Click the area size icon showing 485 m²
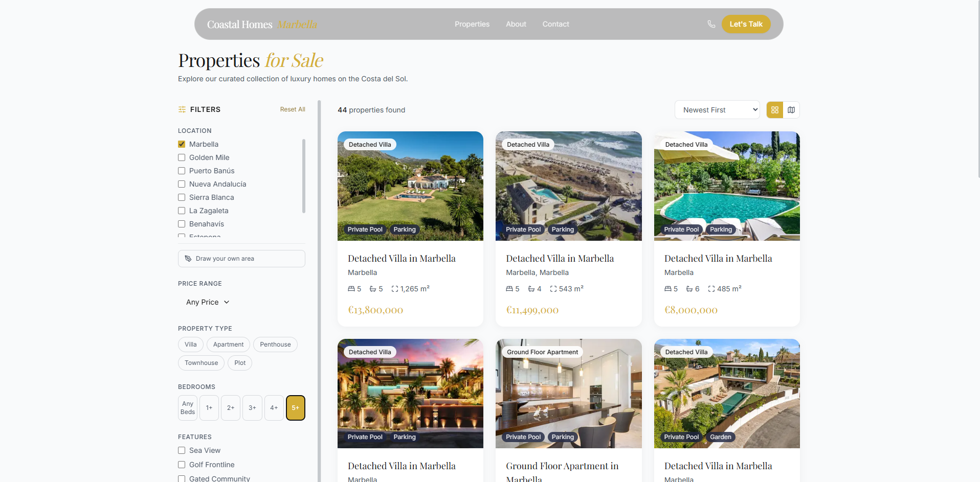 pyautogui.click(x=710, y=288)
